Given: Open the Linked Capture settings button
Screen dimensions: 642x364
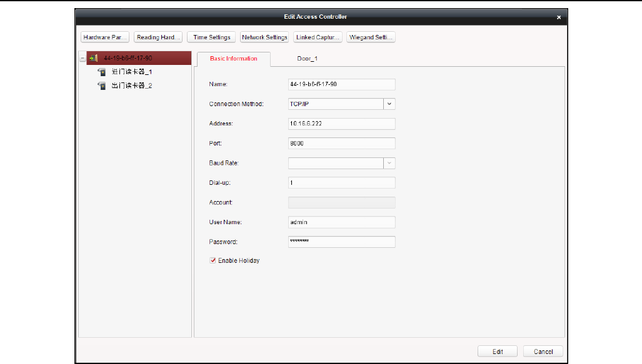Looking at the screenshot, I should tap(318, 37).
